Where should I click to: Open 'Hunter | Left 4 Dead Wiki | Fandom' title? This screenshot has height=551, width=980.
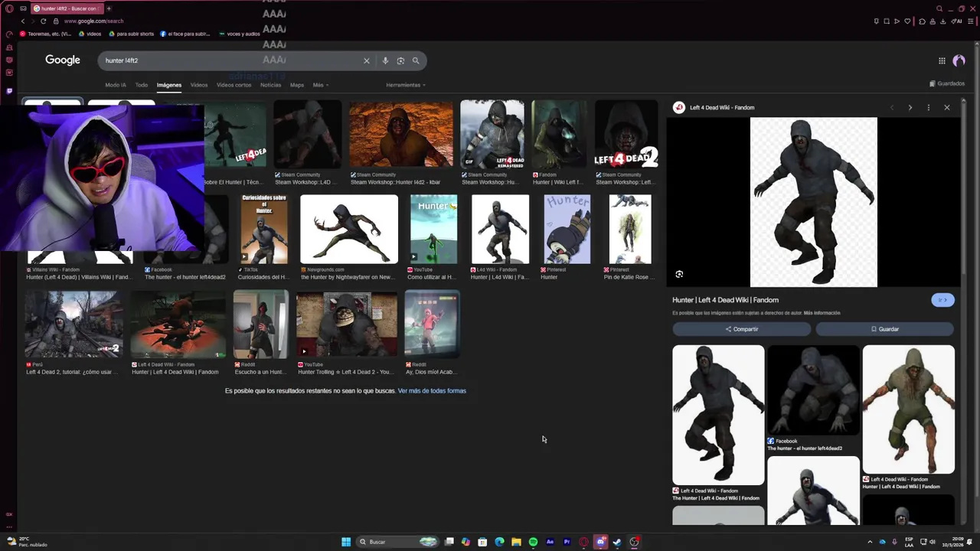[725, 300]
